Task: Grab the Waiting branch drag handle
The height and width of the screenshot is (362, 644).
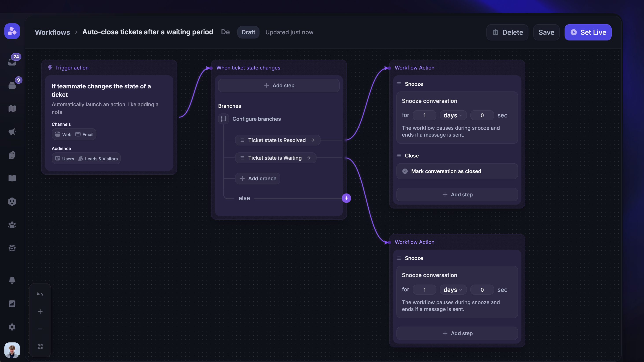Action: click(x=242, y=158)
